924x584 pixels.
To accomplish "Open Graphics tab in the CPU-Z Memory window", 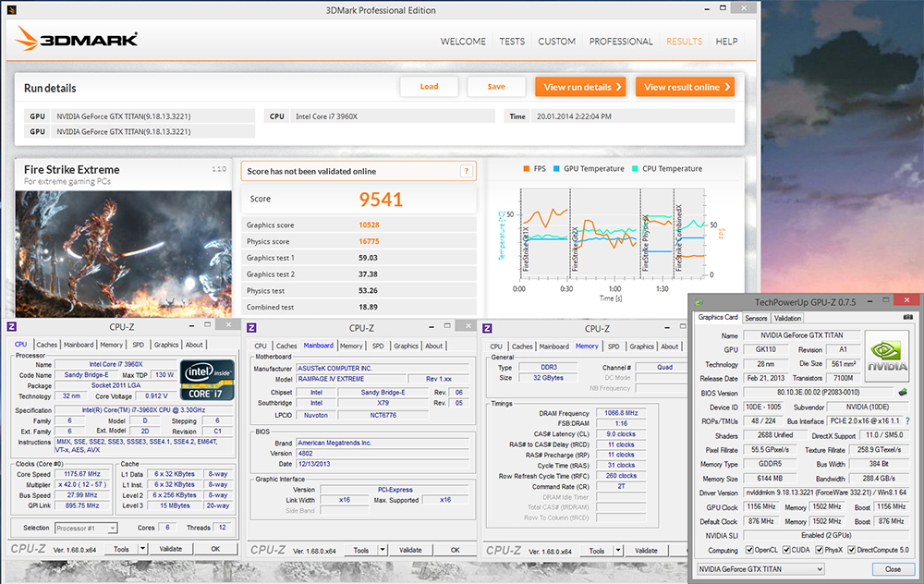I will coord(642,347).
